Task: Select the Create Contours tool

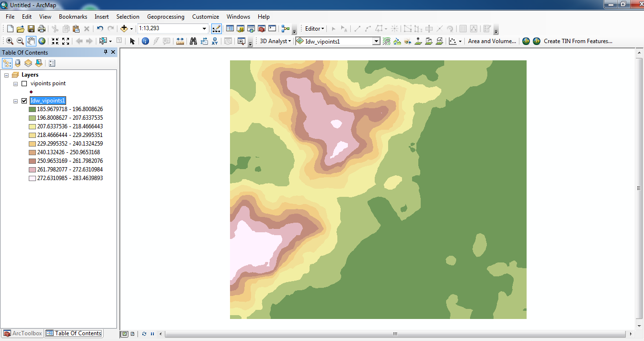Action: [x=387, y=41]
